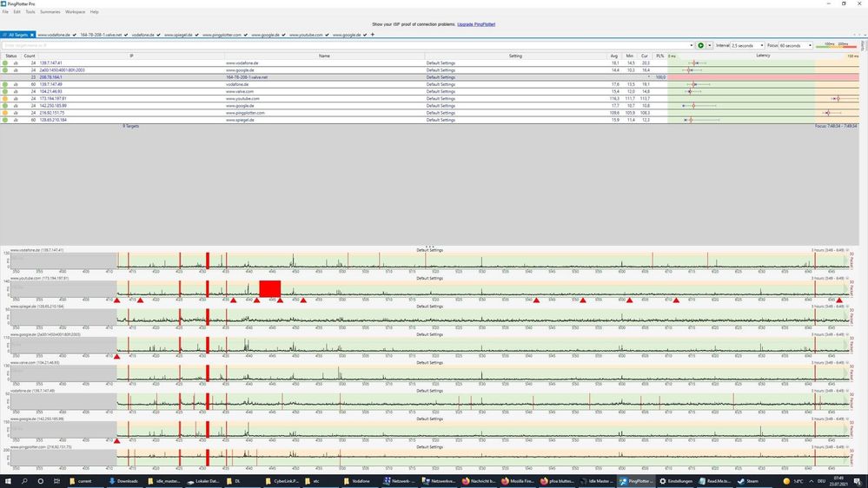The image size is (868, 488).
Task: Sort by the Avg column header
Action: (x=614, y=56)
